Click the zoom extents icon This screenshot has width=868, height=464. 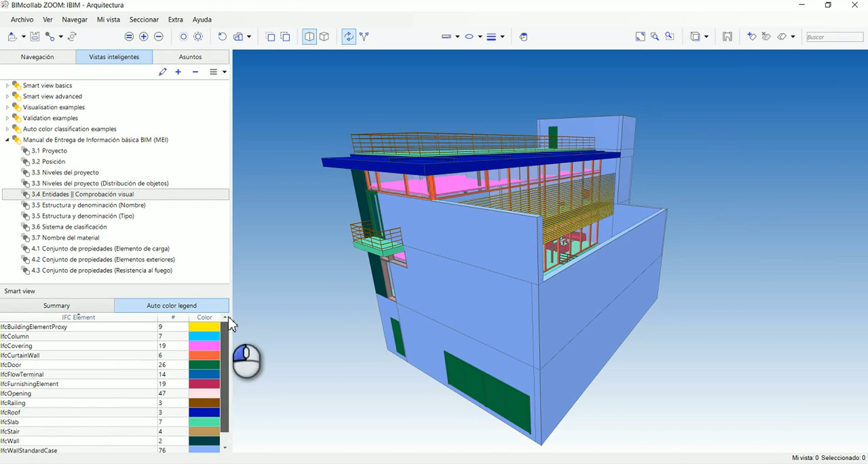click(640, 37)
